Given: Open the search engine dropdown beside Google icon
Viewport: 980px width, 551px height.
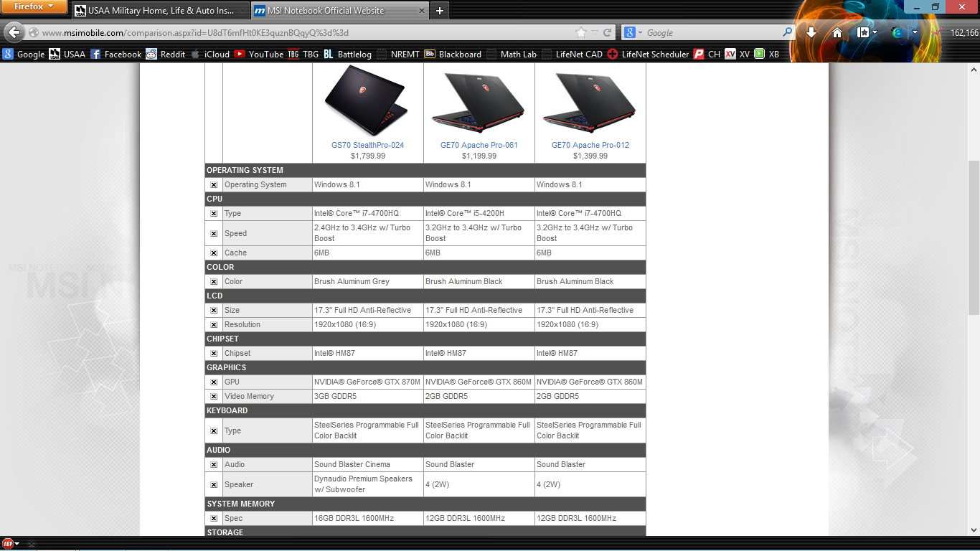Looking at the screenshot, I should tap(641, 32).
